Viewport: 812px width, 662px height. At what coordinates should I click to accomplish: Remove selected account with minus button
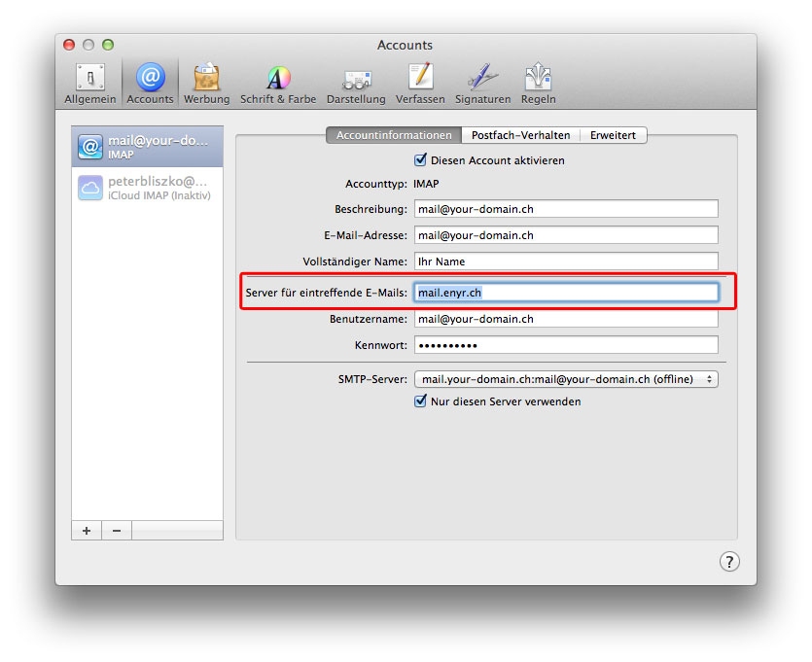click(117, 530)
